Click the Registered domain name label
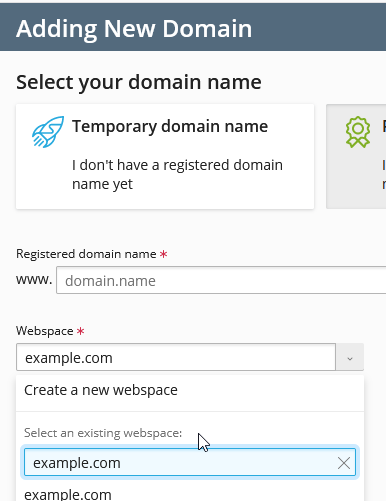The image size is (386, 501). [86, 254]
